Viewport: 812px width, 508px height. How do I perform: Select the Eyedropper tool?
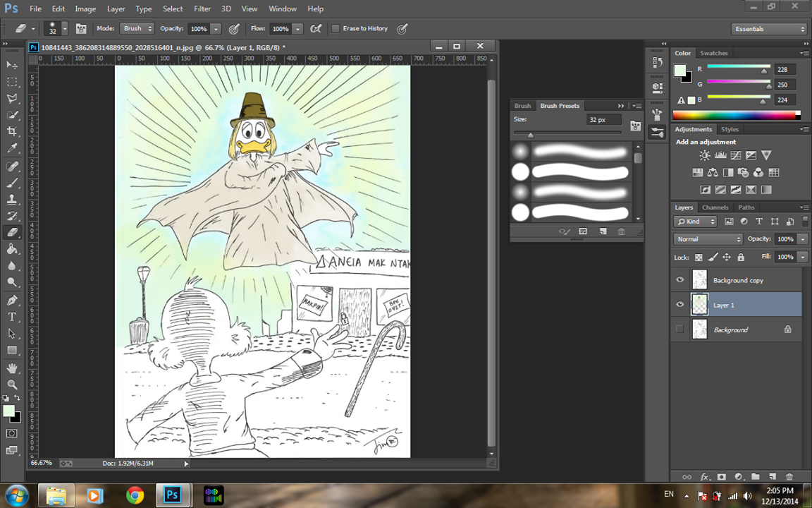point(12,148)
